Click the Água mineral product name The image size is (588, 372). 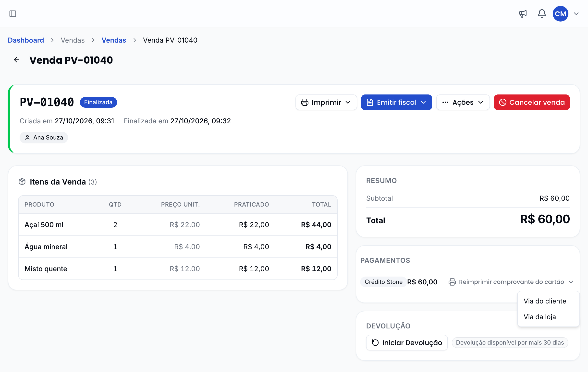(x=46, y=247)
